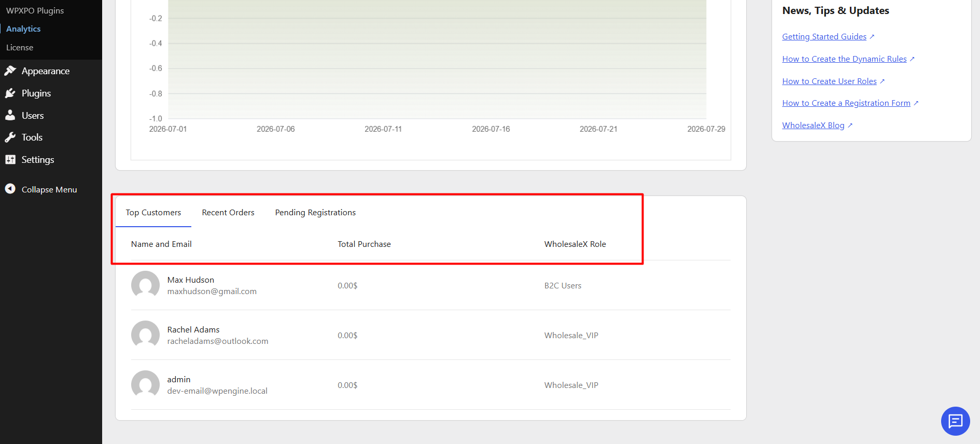Click the -1.0 axis label on the chart
This screenshot has width=980, height=444.
pyautogui.click(x=156, y=118)
